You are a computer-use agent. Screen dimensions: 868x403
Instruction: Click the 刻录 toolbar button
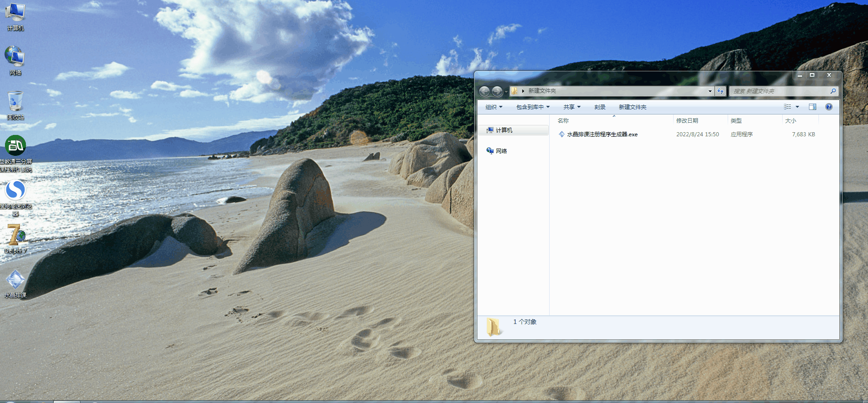(x=600, y=107)
